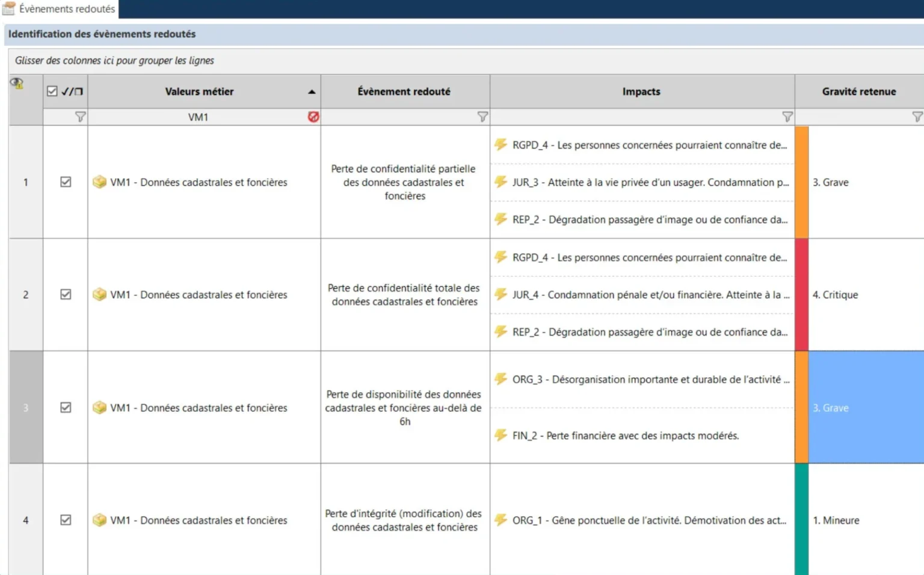Open the filter for the checkbox column
The height and width of the screenshot is (575, 924).
coord(80,117)
